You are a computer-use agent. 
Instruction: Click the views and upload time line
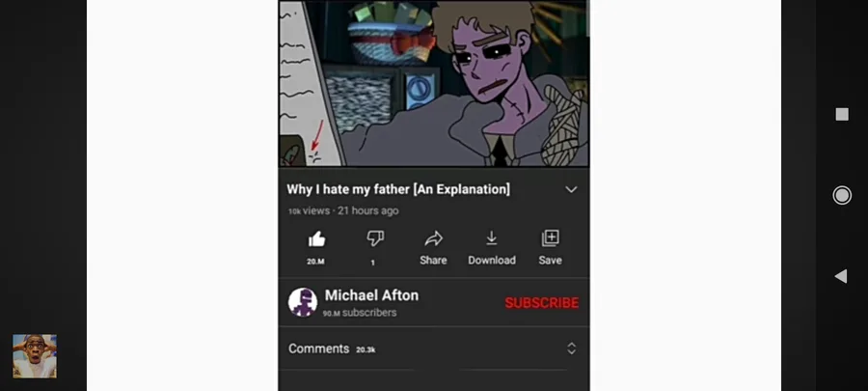coord(343,211)
